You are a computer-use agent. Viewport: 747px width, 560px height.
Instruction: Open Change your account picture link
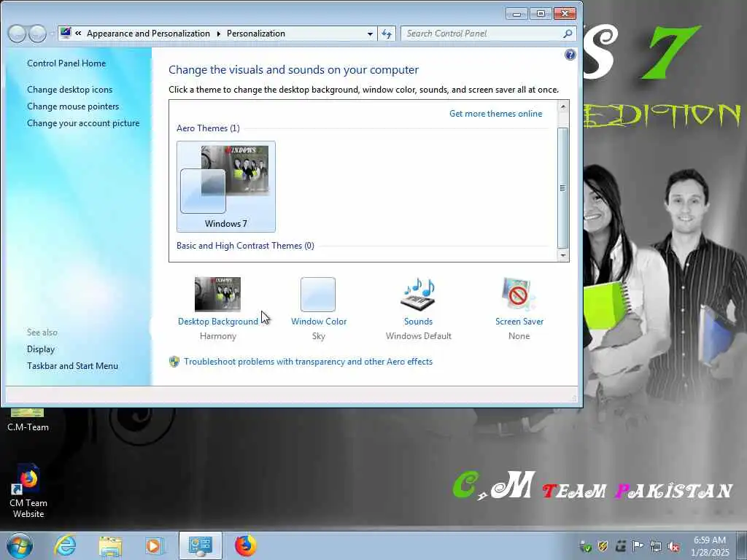click(x=83, y=122)
